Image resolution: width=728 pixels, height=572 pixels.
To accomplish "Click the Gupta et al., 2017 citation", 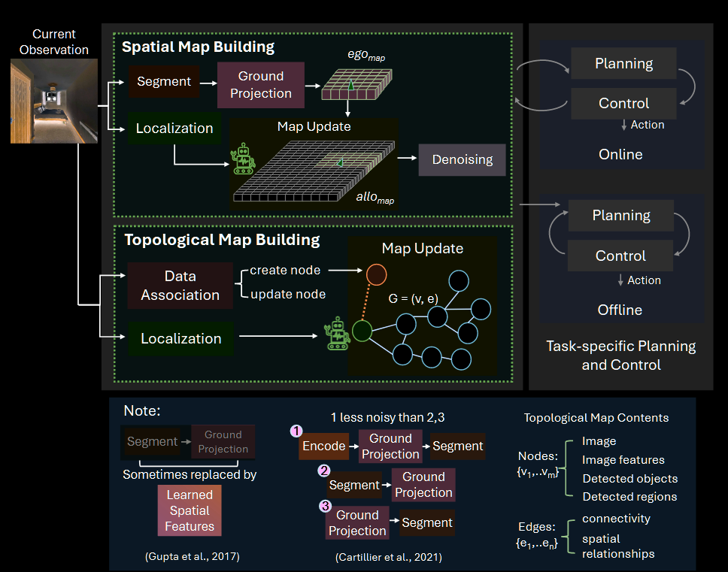I will click(193, 556).
